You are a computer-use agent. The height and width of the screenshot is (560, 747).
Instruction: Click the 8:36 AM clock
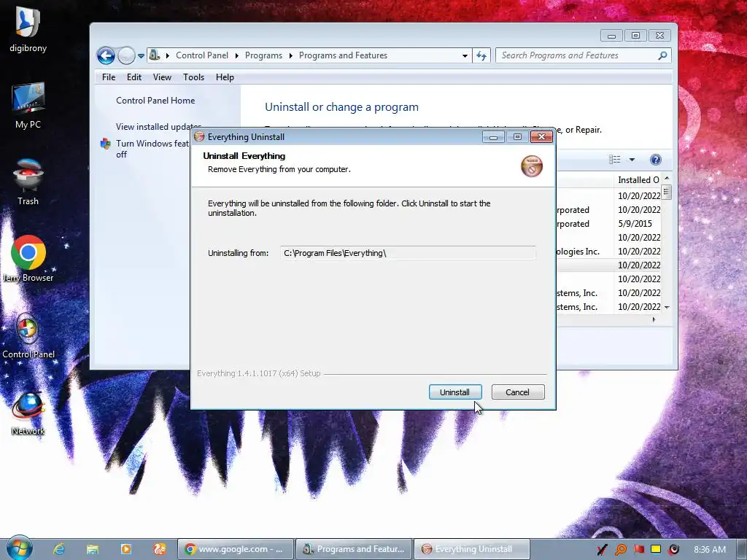tap(710, 550)
